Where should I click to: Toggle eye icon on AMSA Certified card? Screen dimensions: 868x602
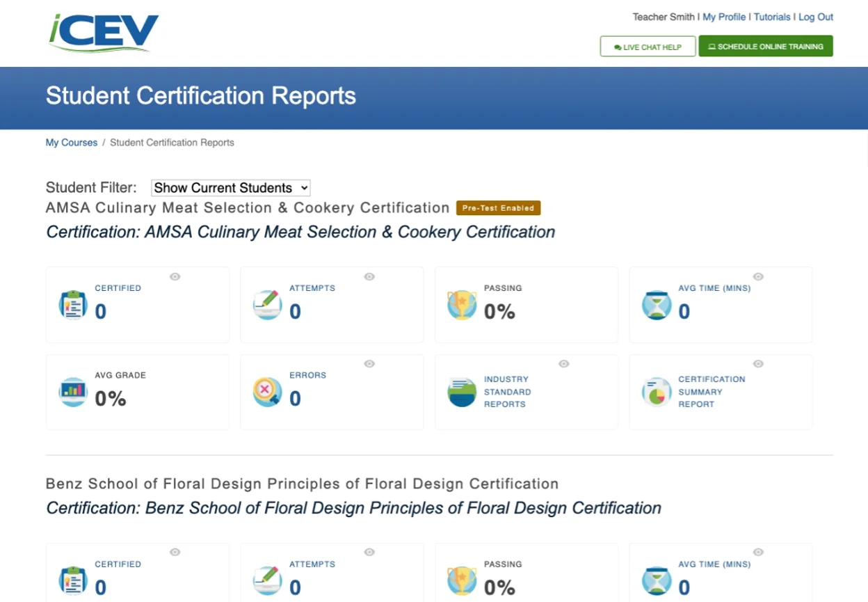[x=175, y=276]
